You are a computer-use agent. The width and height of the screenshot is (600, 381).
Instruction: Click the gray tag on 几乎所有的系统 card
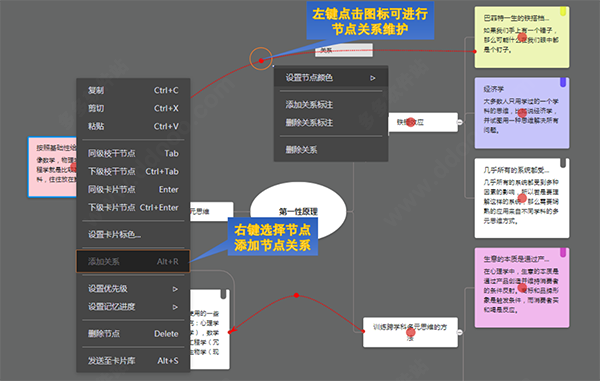click(563, 163)
